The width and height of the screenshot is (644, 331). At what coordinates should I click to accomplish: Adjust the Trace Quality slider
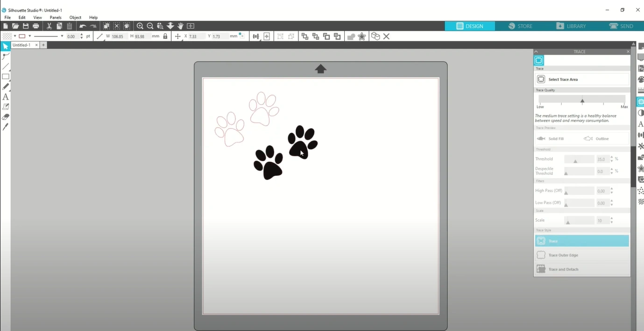tap(582, 100)
